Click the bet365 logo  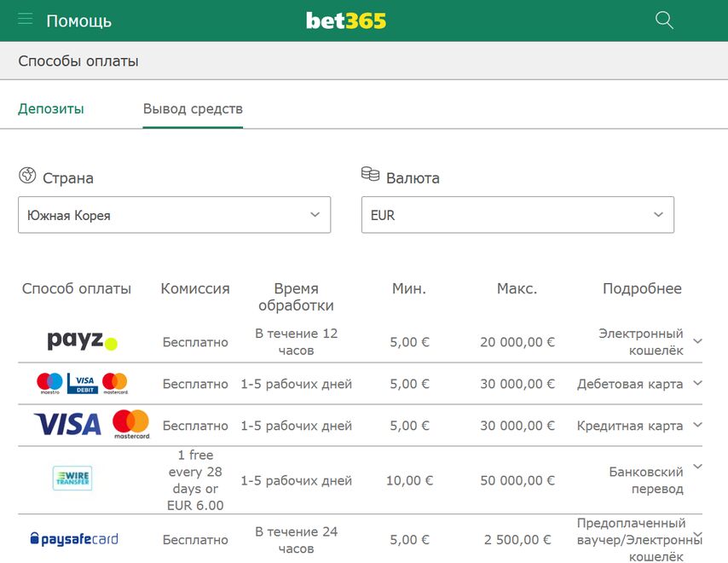coord(346,21)
